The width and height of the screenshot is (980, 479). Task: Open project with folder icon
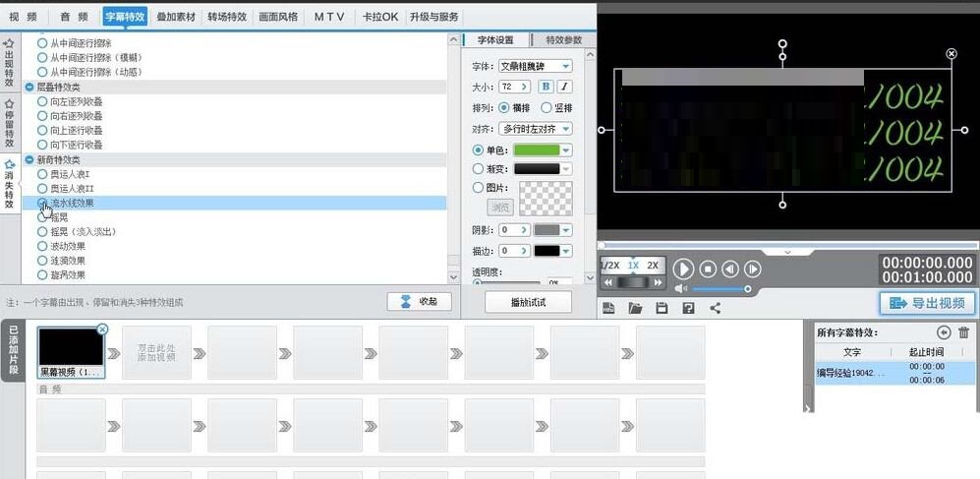635,308
